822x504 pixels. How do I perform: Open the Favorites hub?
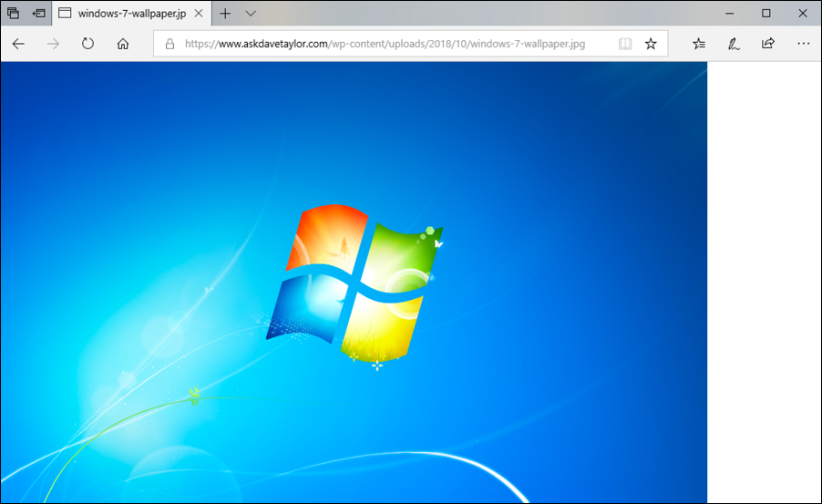[699, 43]
